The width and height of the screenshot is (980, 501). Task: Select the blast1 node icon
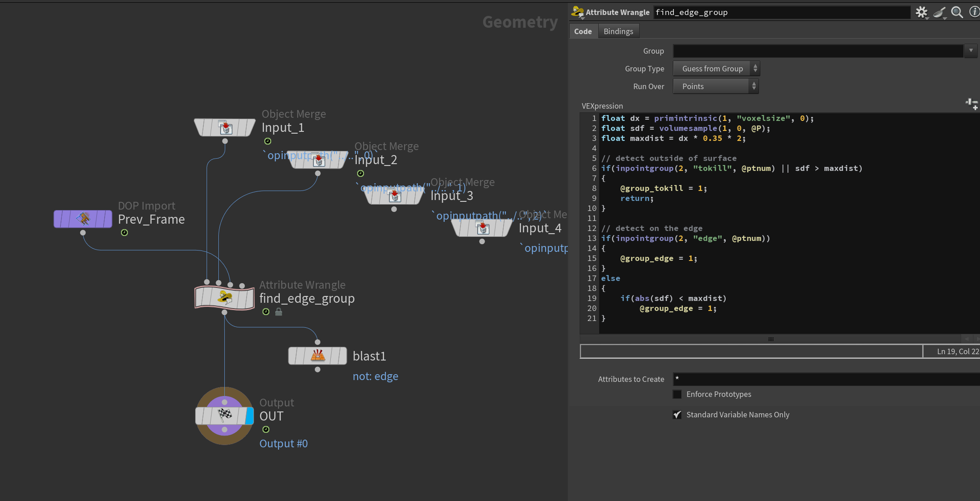tap(318, 356)
